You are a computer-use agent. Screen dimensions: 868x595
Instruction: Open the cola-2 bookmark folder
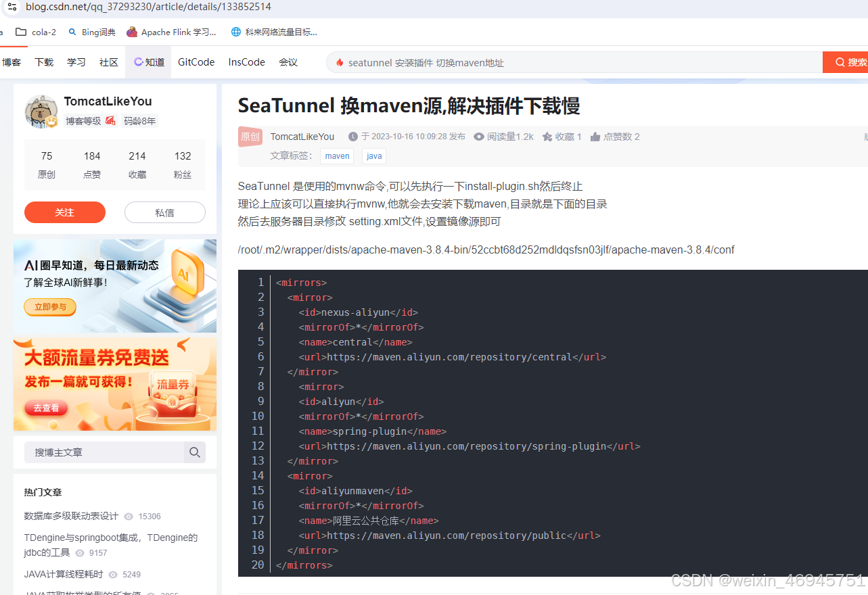point(36,32)
